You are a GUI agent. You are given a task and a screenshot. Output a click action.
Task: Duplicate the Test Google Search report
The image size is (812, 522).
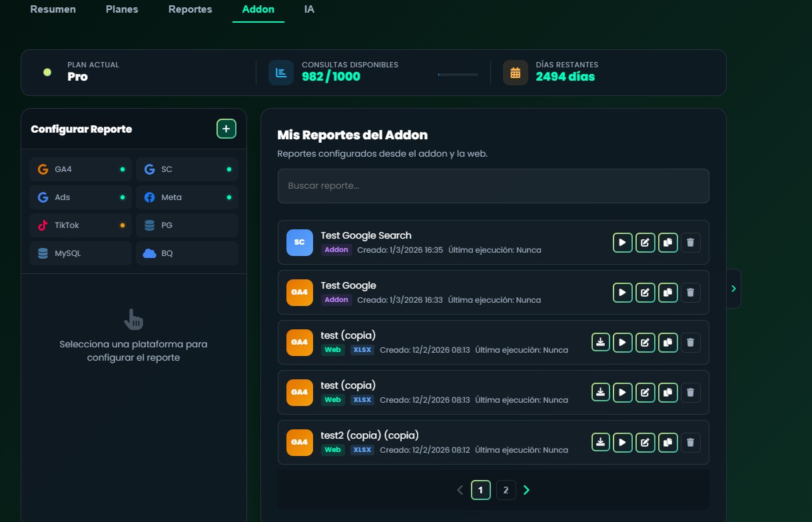(x=667, y=243)
